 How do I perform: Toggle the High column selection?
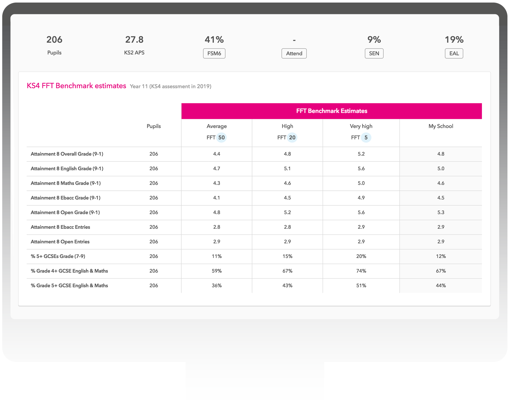coord(287,126)
